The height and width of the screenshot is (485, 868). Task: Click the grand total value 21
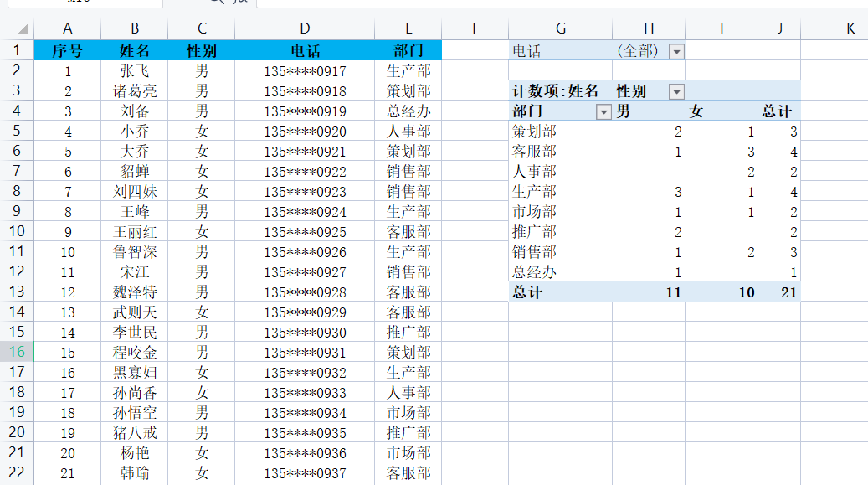tap(788, 292)
